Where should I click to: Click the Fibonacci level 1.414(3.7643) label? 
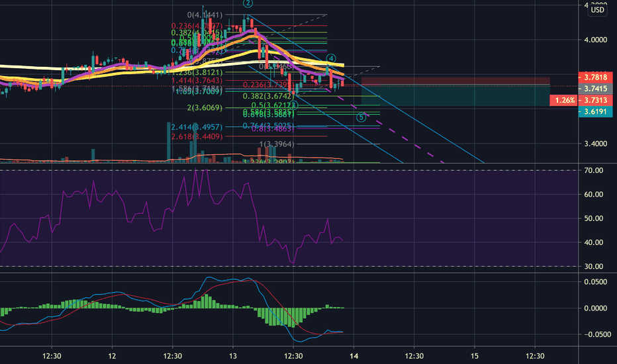click(197, 80)
